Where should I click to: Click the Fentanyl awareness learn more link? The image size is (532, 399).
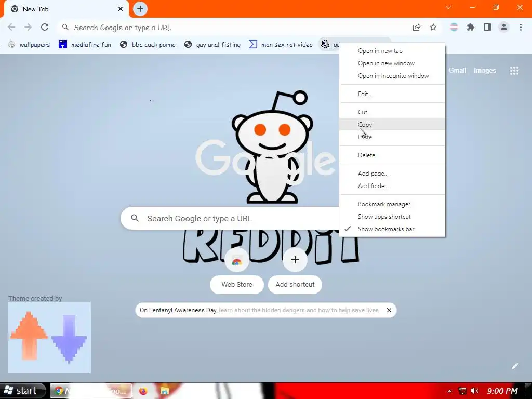pyautogui.click(x=299, y=310)
